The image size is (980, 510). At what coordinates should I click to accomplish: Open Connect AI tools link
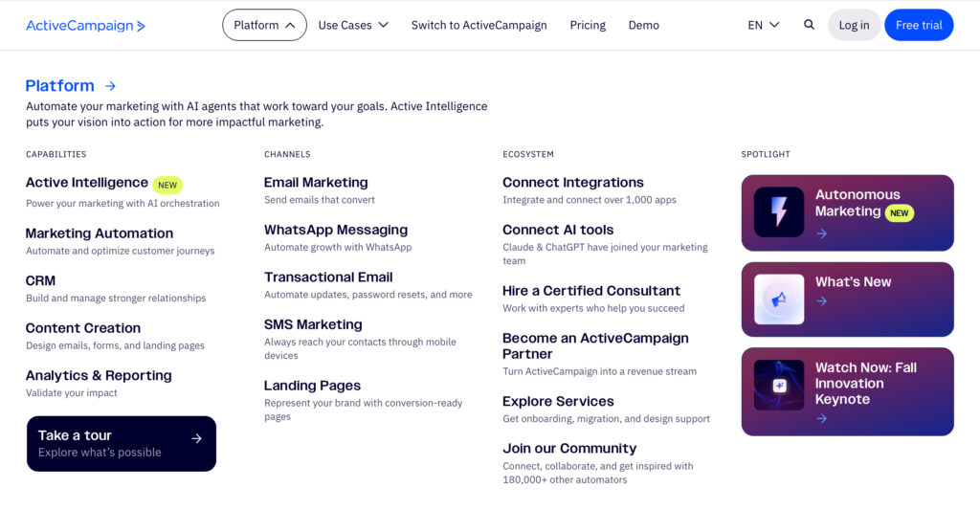pyautogui.click(x=558, y=230)
